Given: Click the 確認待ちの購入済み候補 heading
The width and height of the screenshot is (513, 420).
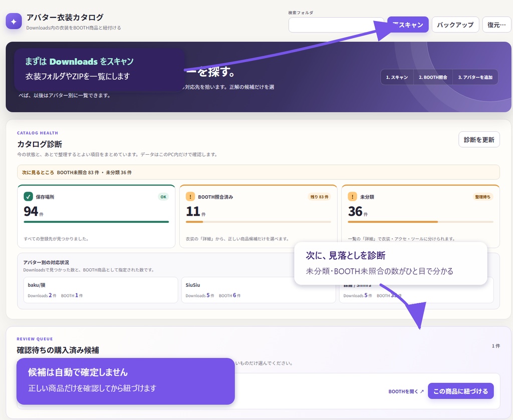Looking at the screenshot, I should coord(58,350).
